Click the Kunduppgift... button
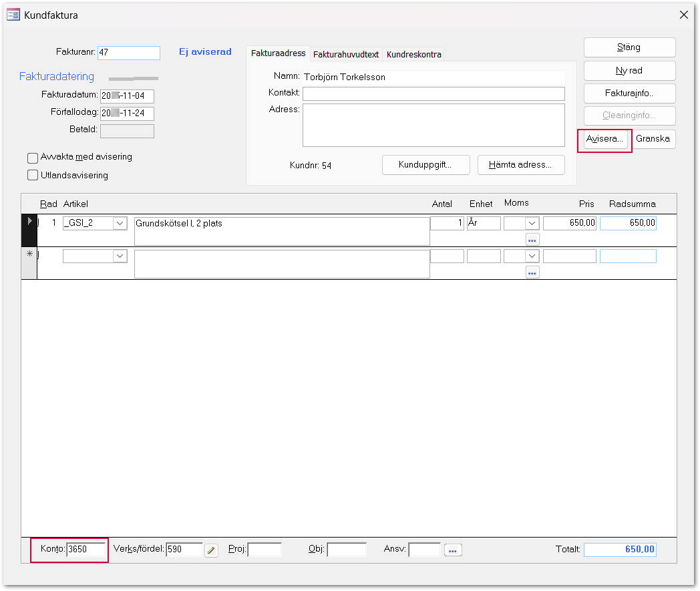Screen dimensions: 700x591 point(425,165)
